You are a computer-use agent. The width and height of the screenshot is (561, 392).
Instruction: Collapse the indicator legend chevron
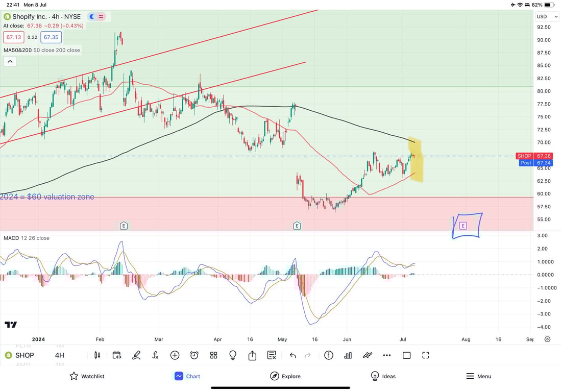(10, 62)
